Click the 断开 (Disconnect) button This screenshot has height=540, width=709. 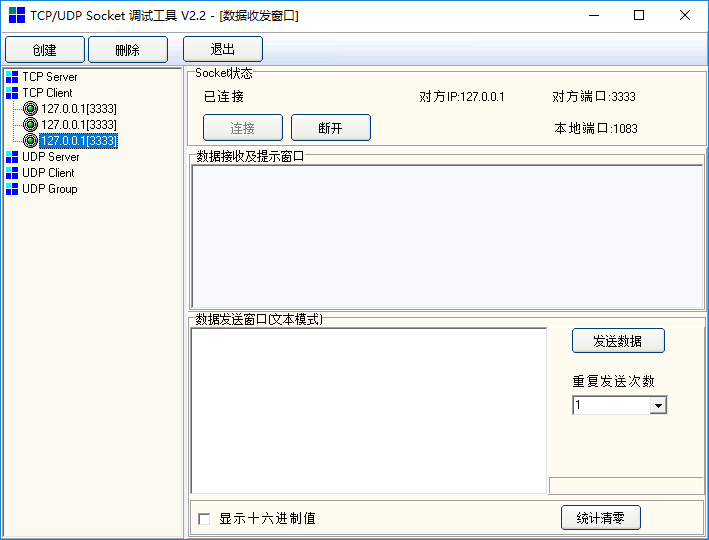tap(331, 128)
